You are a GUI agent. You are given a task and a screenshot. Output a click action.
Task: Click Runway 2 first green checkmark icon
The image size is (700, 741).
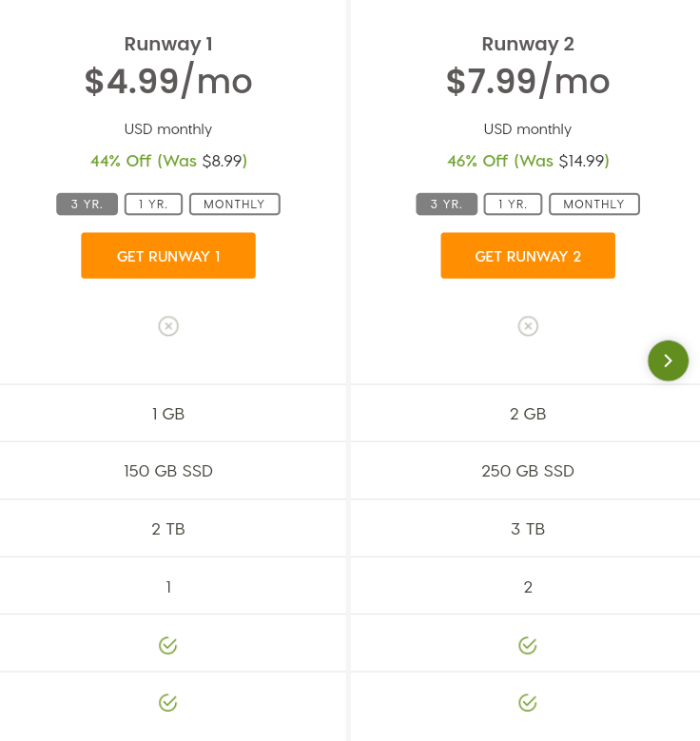(528, 646)
